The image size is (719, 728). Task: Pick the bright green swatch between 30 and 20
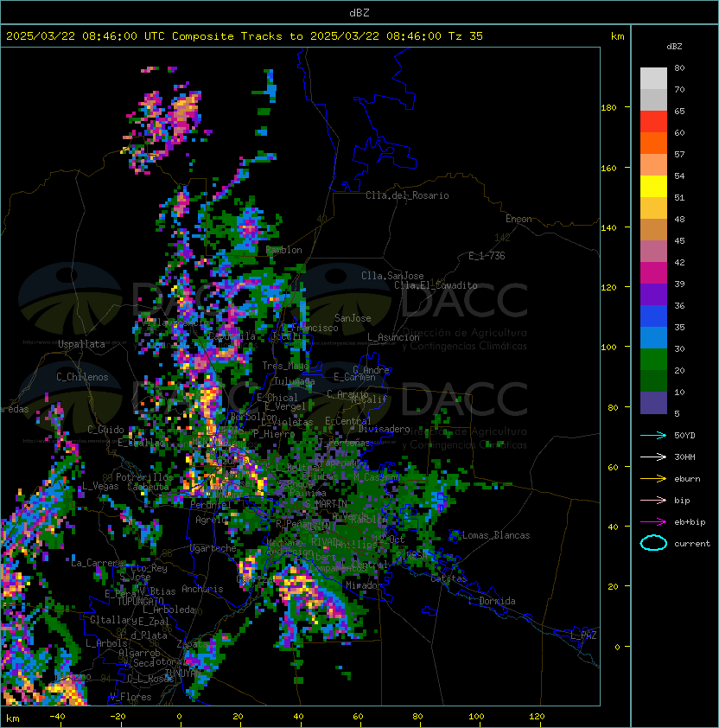[653, 360]
